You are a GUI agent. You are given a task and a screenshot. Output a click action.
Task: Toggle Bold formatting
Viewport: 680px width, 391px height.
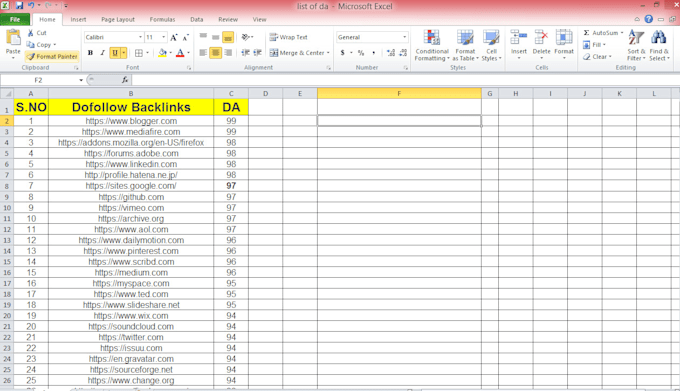tap(90, 53)
